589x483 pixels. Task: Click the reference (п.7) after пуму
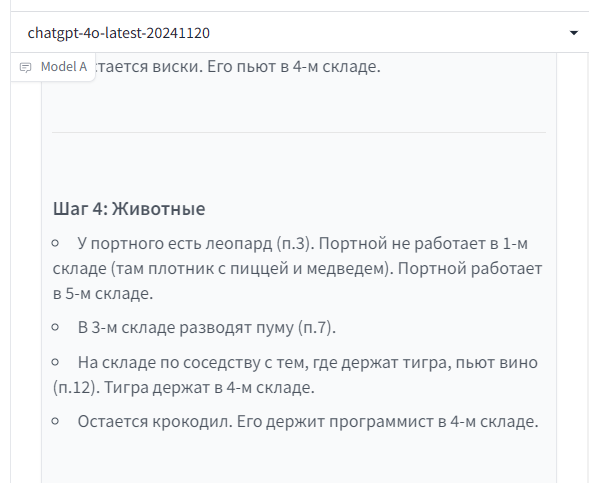pos(317,328)
